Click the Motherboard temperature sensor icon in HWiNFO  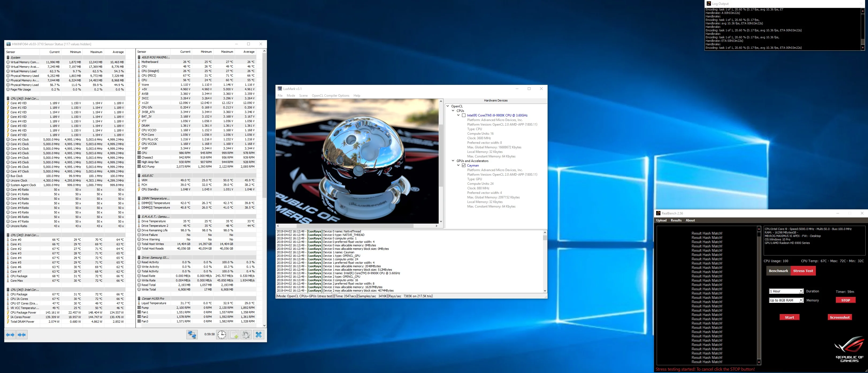(139, 62)
